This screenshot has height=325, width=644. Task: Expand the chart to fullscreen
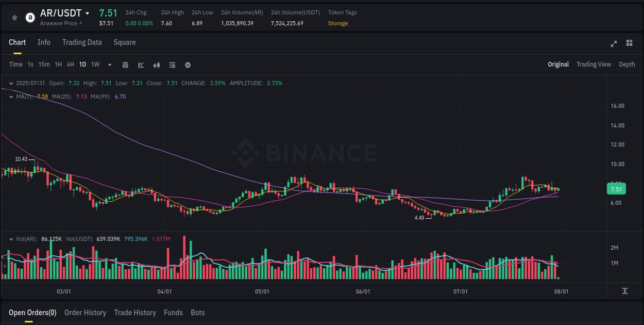[614, 44]
